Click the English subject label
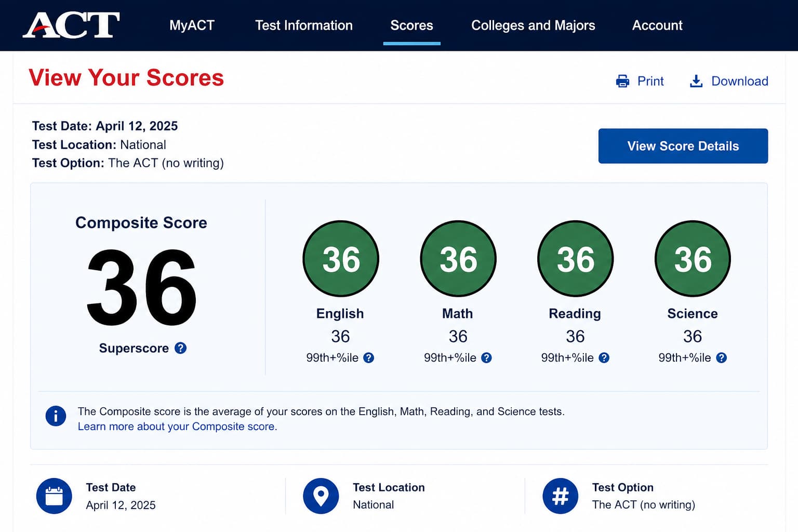 tap(340, 314)
